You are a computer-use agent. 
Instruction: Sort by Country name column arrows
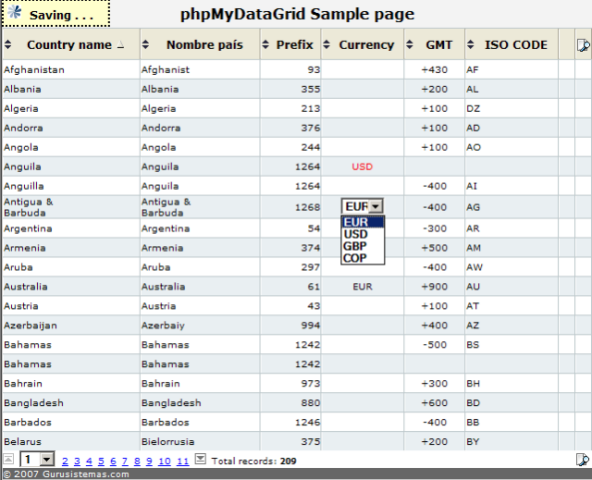click(x=8, y=45)
